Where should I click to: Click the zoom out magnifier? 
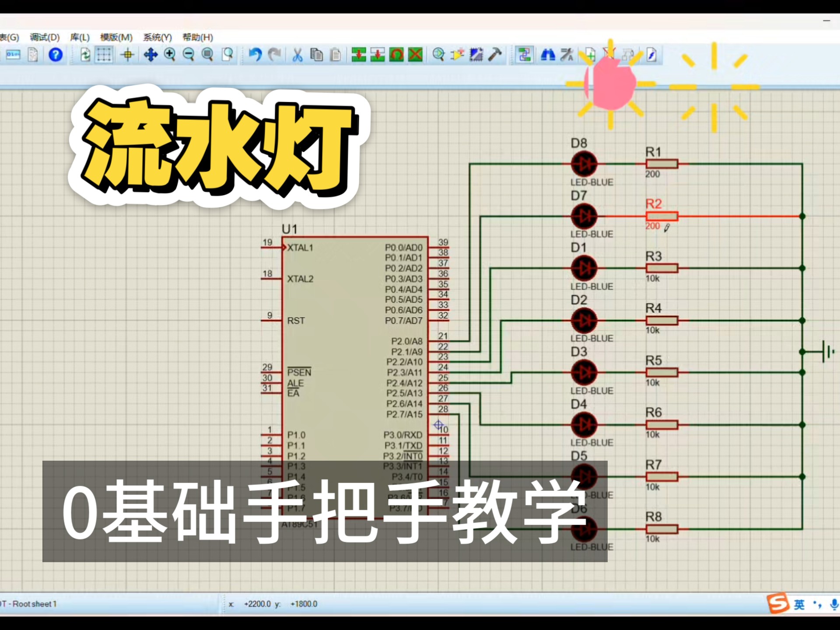[189, 55]
